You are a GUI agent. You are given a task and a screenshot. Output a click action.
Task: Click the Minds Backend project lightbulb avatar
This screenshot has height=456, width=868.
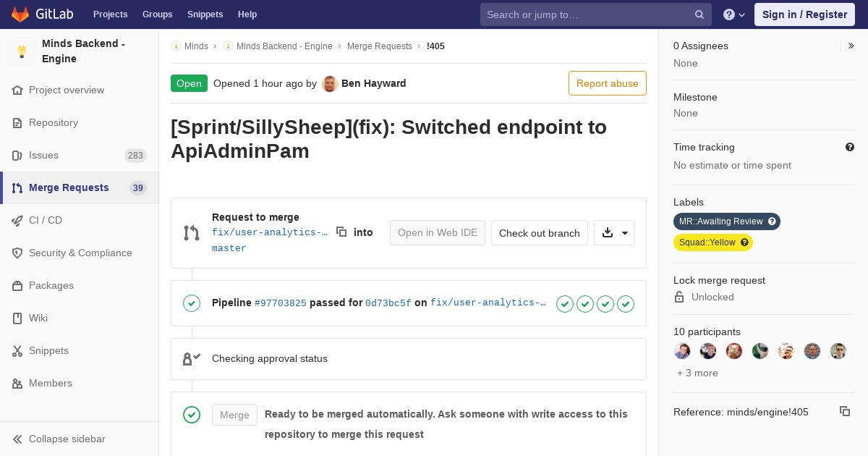pos(22,51)
